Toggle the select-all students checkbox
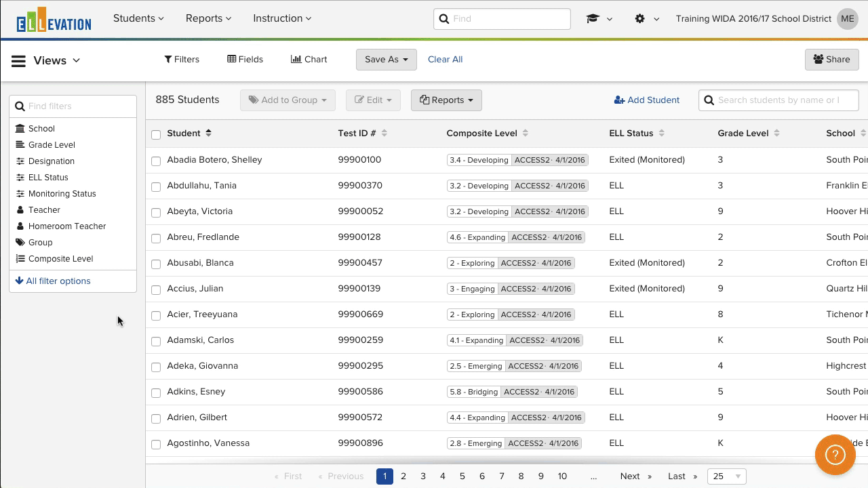This screenshot has height=488, width=868. (156, 135)
